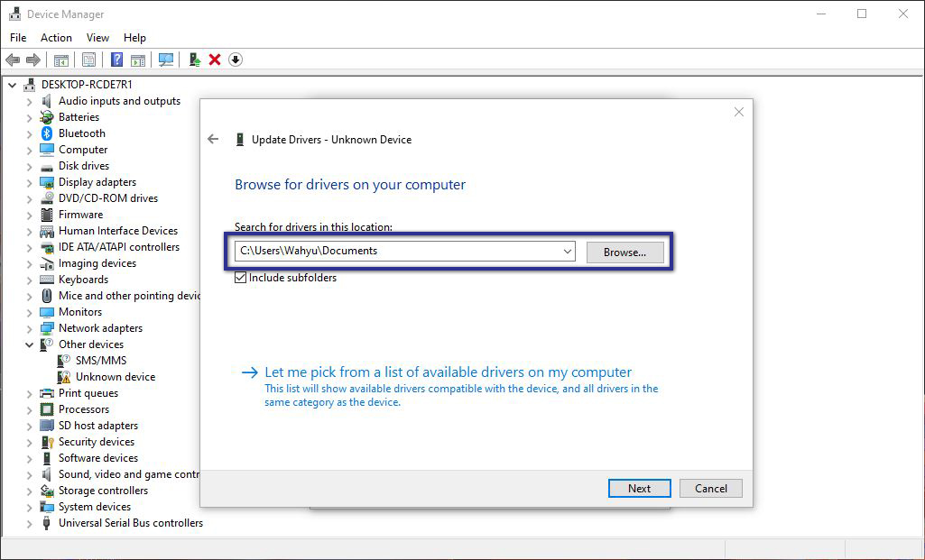The width and height of the screenshot is (925, 560).
Task: Click Let me pick from available drivers link
Action: pyautogui.click(x=448, y=372)
